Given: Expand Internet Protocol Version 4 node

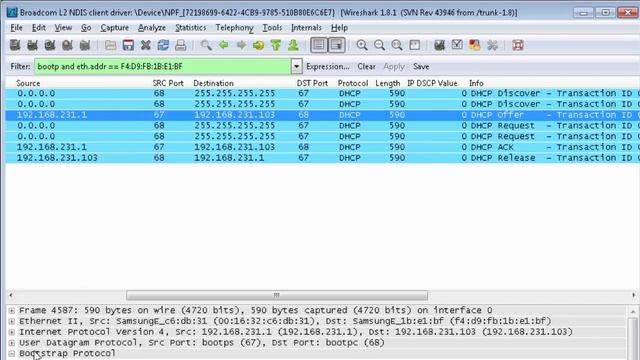Looking at the screenshot, I should point(12,332).
